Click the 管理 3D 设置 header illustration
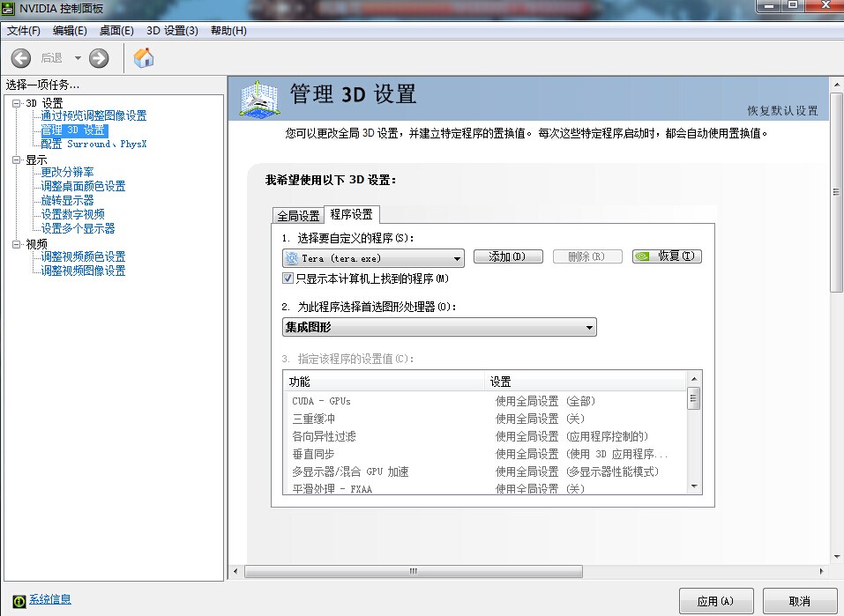This screenshot has width=844, height=616. coord(260,99)
